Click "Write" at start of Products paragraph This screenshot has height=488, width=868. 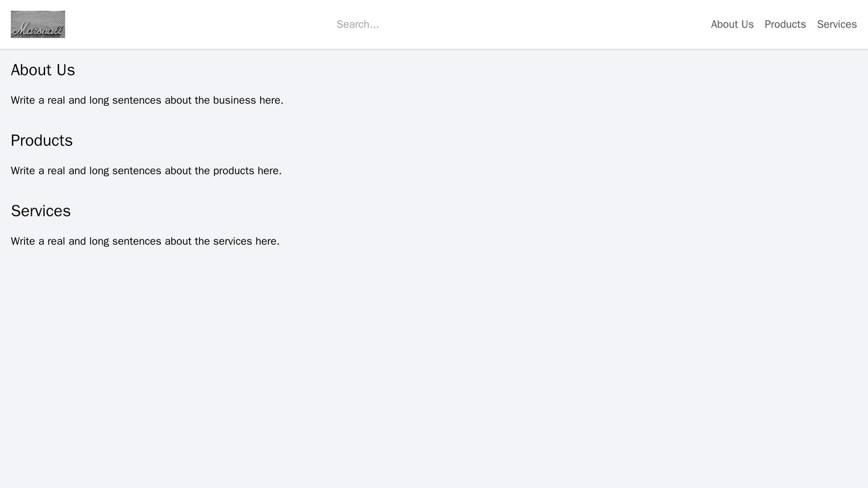pos(23,171)
